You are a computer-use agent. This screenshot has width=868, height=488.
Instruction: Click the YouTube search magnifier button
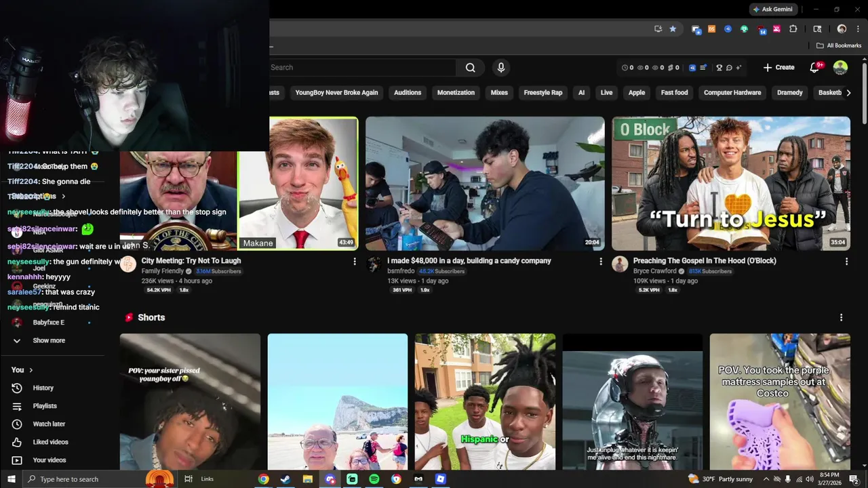click(x=470, y=67)
